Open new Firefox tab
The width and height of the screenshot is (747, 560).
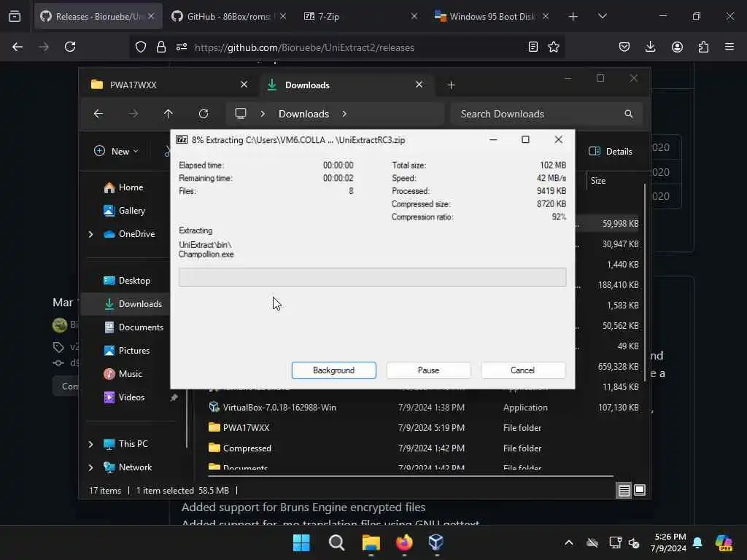point(573,17)
